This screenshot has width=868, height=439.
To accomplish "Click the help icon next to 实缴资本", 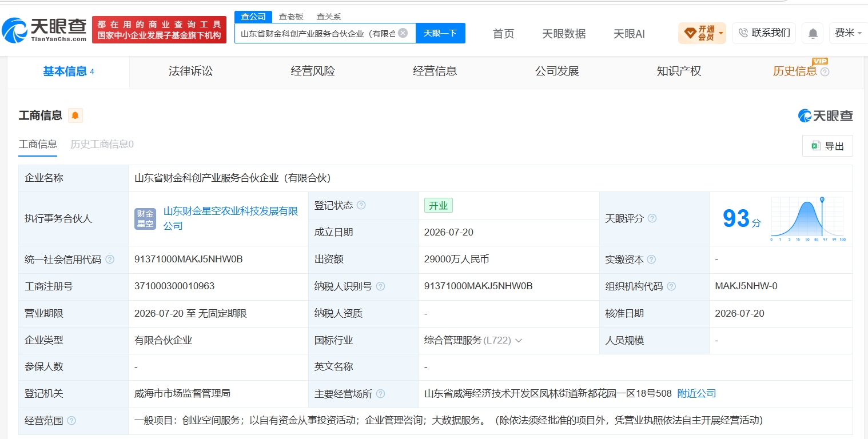I will click(x=651, y=260).
